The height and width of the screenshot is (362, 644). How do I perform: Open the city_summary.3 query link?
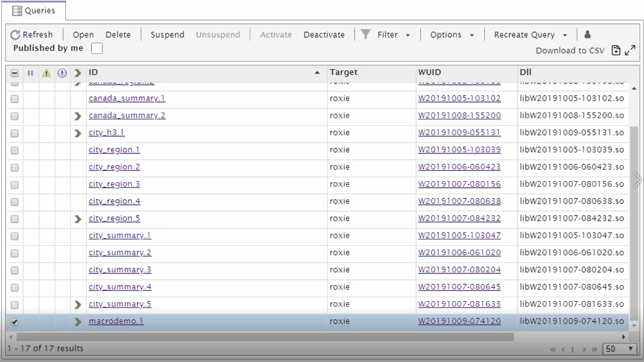click(120, 270)
